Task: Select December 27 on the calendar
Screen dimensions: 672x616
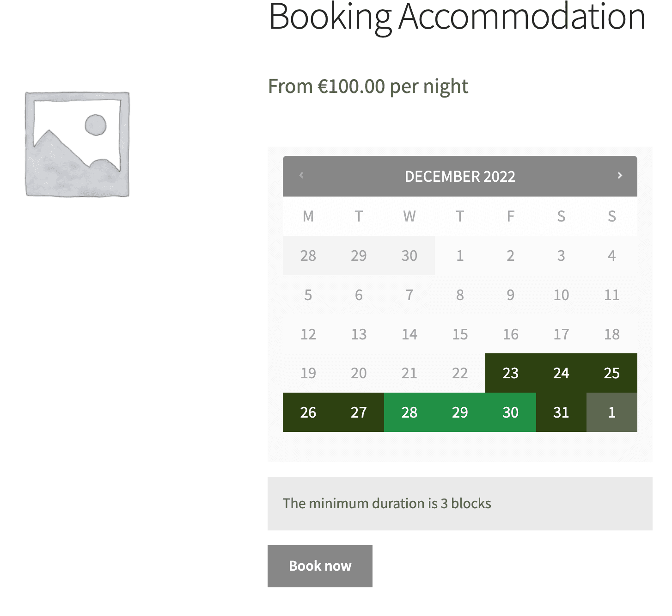Action: tap(359, 412)
